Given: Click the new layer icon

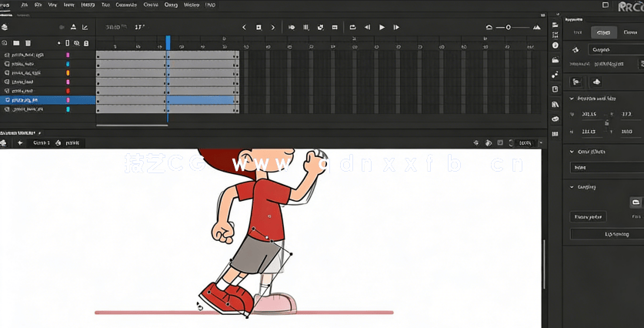Looking at the screenshot, I should (5, 43).
